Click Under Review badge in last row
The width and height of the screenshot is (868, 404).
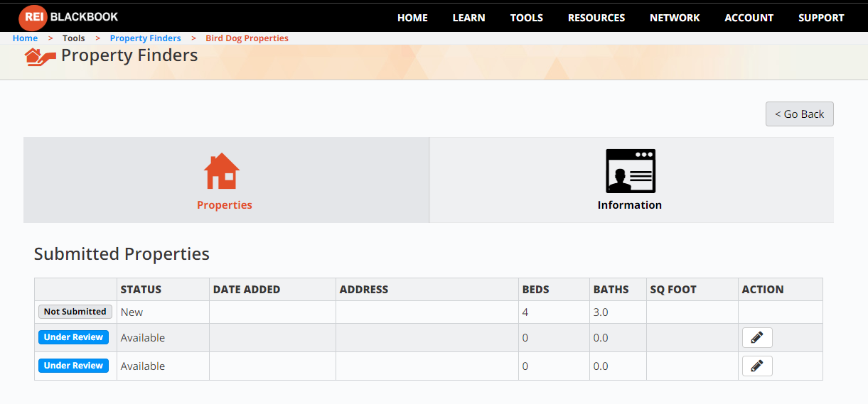[x=73, y=366]
